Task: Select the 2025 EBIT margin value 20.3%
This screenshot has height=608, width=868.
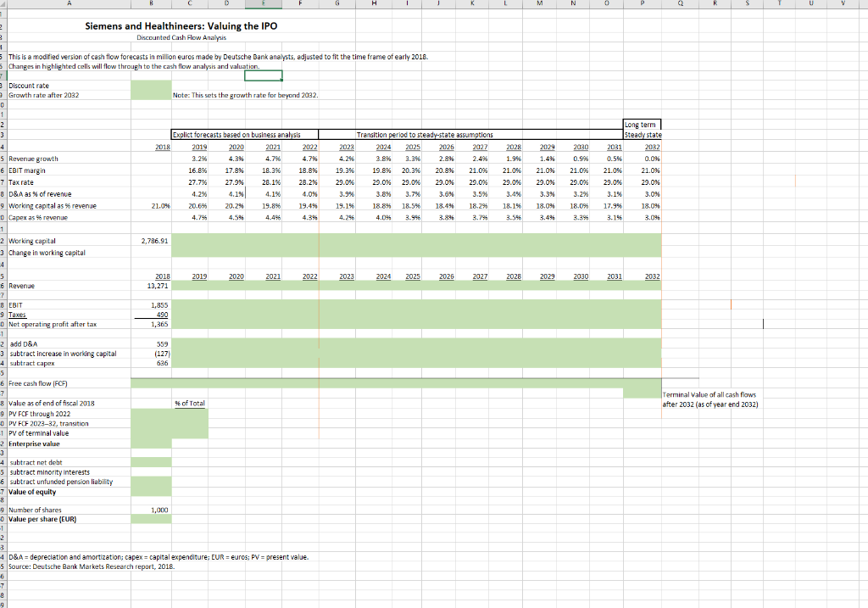Action: coord(411,170)
